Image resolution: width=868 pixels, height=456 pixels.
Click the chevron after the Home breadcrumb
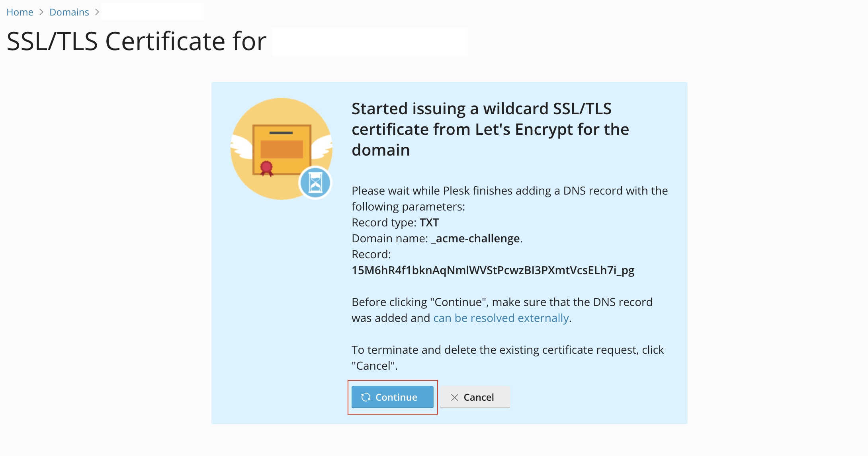click(41, 12)
